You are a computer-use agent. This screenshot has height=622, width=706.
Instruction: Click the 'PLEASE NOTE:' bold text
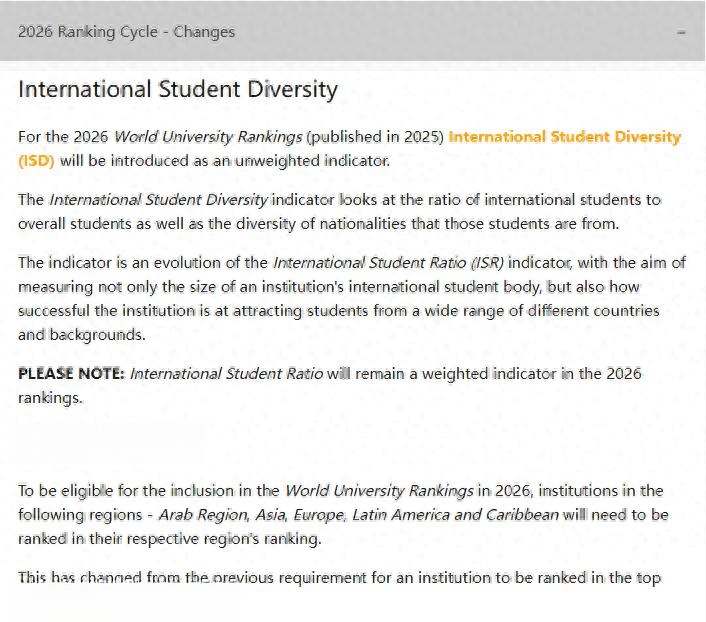coord(71,373)
